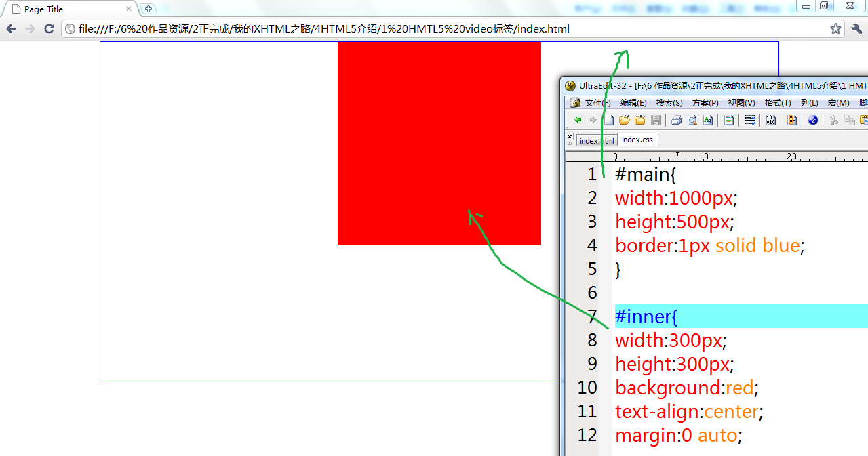Open the 方案(P) menu in UltraEdit
This screenshot has width=868, height=456.
tap(705, 103)
